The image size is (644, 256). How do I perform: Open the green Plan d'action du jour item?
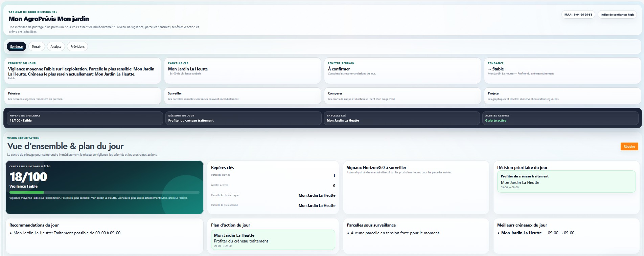coord(273,240)
